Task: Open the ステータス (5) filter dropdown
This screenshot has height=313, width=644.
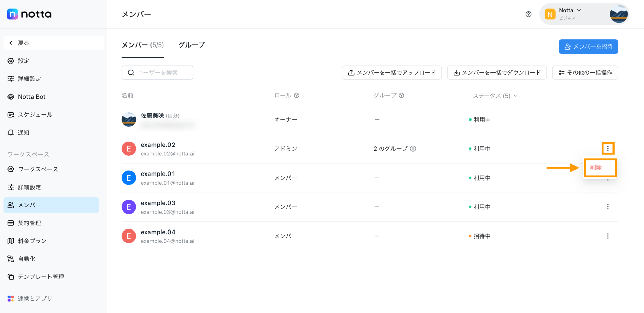Action: [x=495, y=96]
